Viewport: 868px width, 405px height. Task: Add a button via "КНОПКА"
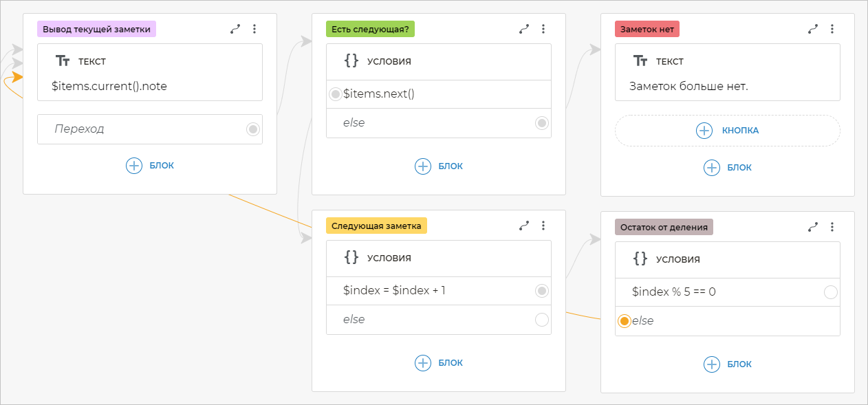pos(727,131)
